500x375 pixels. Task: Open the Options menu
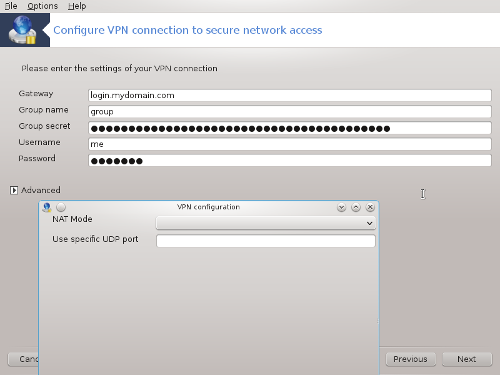coord(42,6)
